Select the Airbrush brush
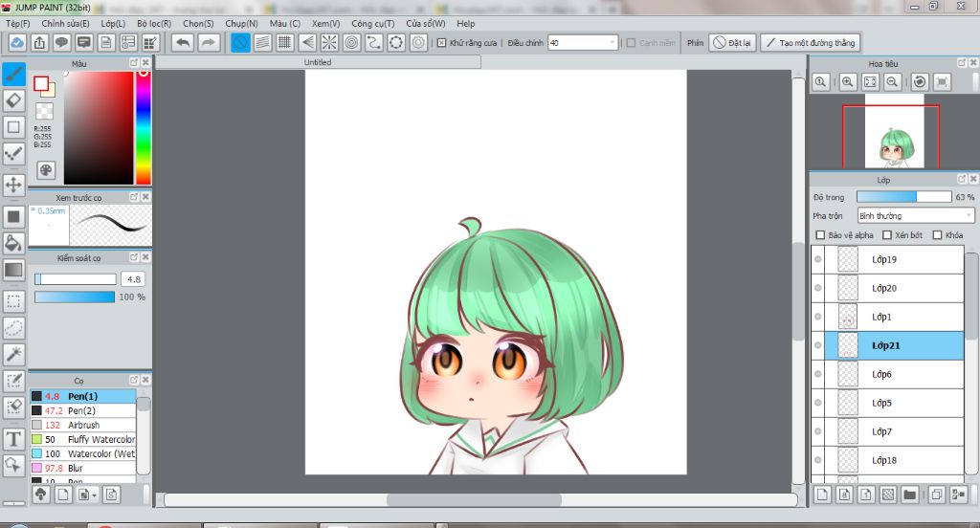Screen dimensions: 980x528 pyautogui.click(x=82, y=425)
